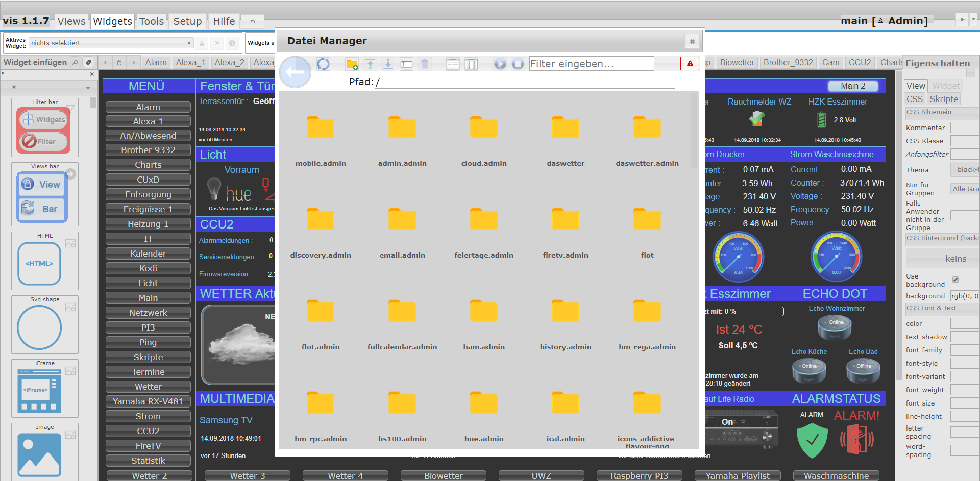980x481 pixels.
Task: Click the undo arrow beside Hilfe
Action: [x=252, y=21]
